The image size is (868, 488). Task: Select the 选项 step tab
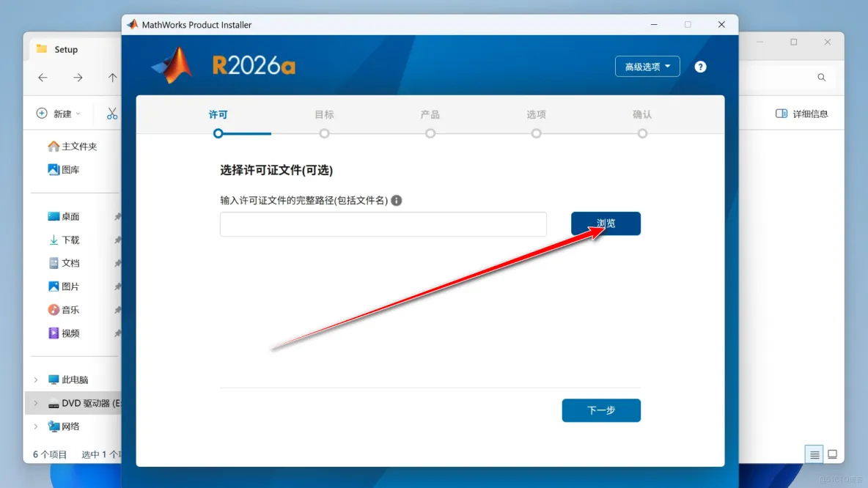[537, 114]
